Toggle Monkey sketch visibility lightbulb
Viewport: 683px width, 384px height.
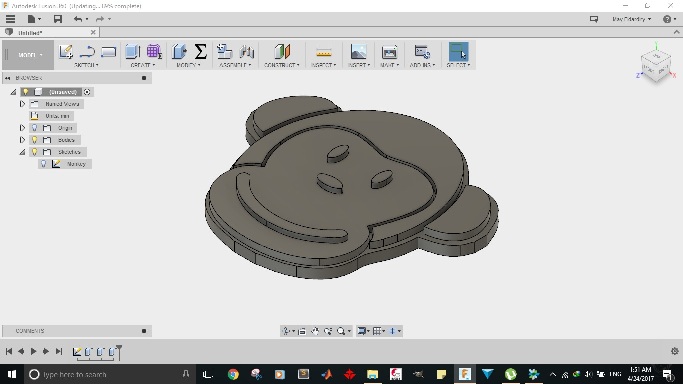click(43, 164)
